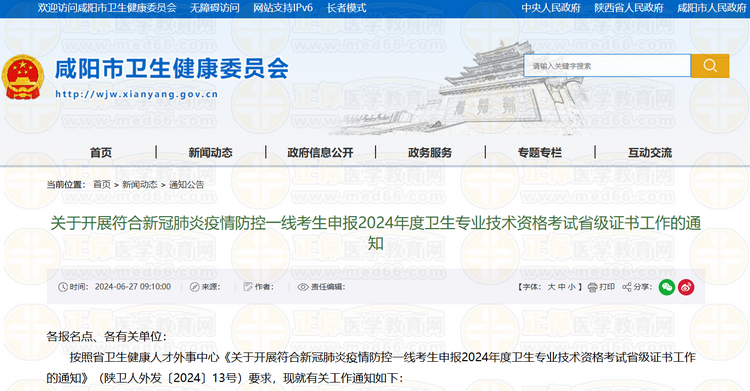Screen dimensions: 750x391
Task: Go to 中央人民政府 link
Action: point(551,8)
